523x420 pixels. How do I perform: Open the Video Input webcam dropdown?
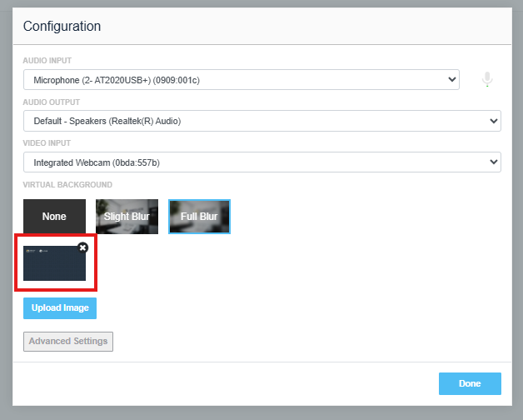pos(262,162)
